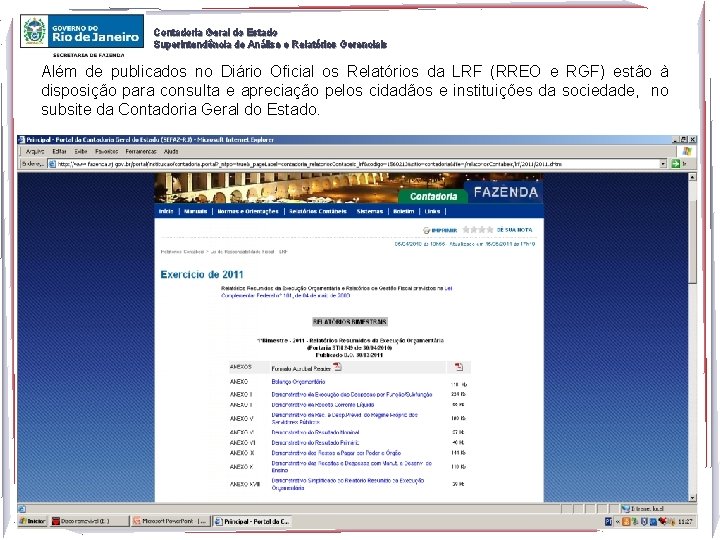The width and height of the screenshot is (720, 540).
Task: Open the Lei Complementar Federal nº 101 link
Action: [337, 292]
